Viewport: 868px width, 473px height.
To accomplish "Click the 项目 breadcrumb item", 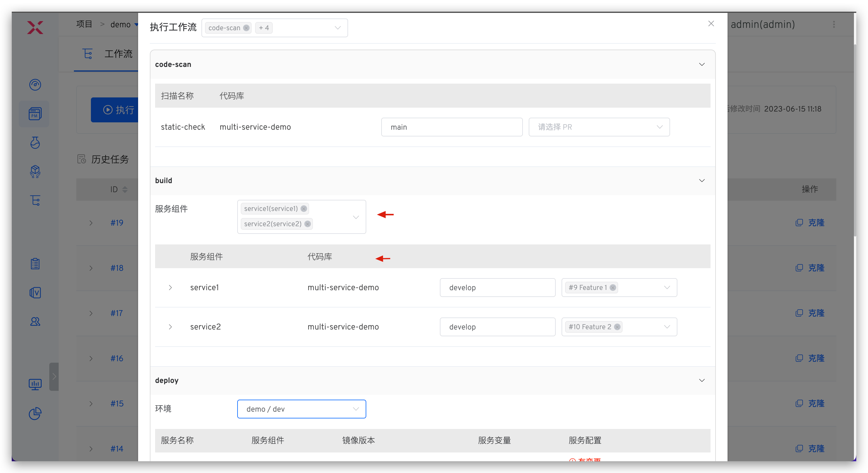I will [x=84, y=24].
